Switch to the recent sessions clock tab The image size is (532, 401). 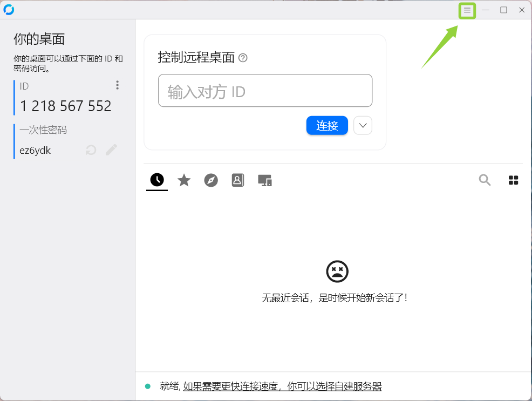coord(157,180)
